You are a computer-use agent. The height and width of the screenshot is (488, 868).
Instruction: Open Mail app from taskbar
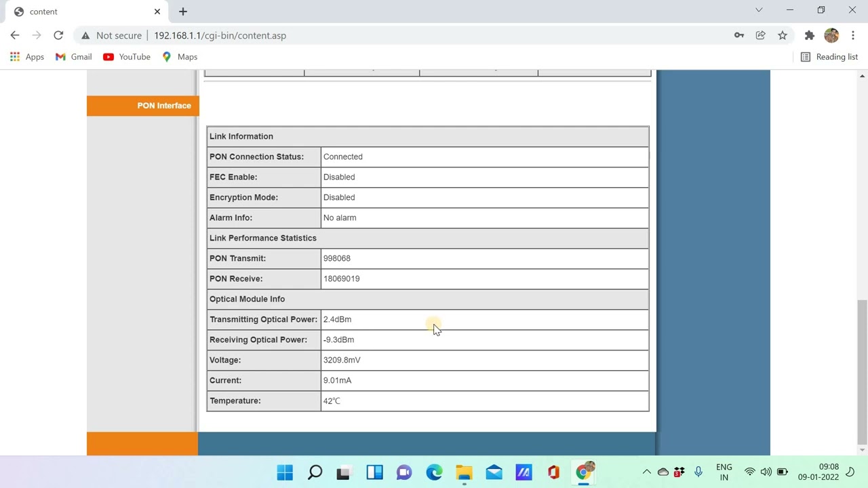[x=494, y=472]
